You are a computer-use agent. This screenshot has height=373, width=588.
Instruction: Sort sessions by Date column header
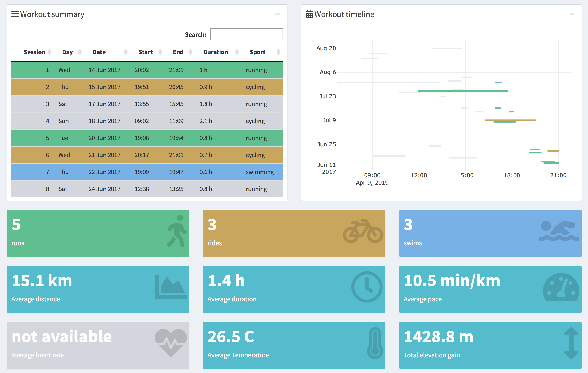coord(99,52)
